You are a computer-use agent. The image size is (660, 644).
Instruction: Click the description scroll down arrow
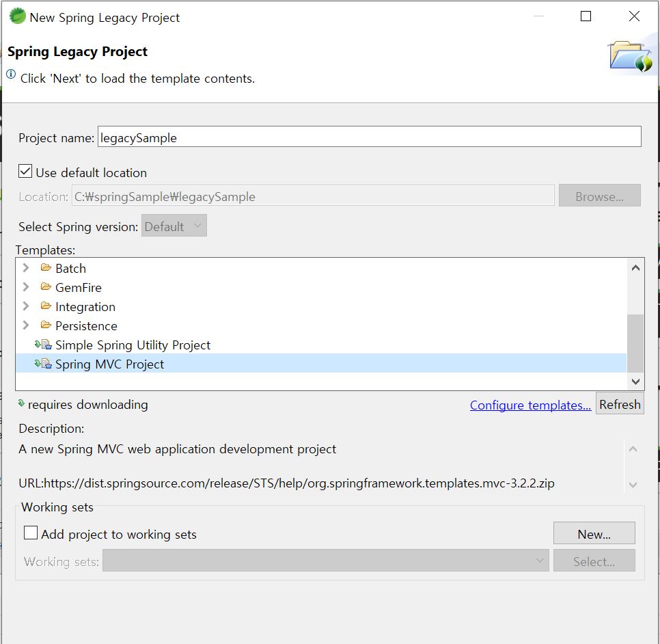pyautogui.click(x=633, y=485)
